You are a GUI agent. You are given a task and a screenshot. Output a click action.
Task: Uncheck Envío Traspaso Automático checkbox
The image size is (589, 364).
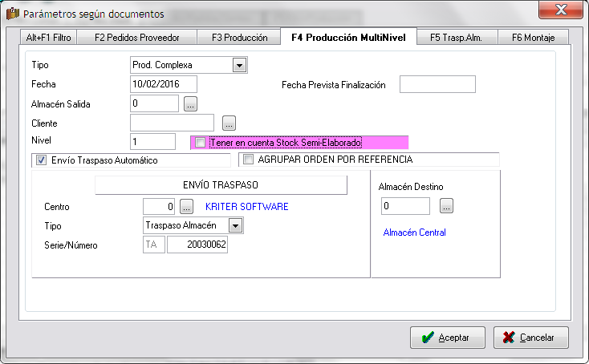tap(41, 160)
